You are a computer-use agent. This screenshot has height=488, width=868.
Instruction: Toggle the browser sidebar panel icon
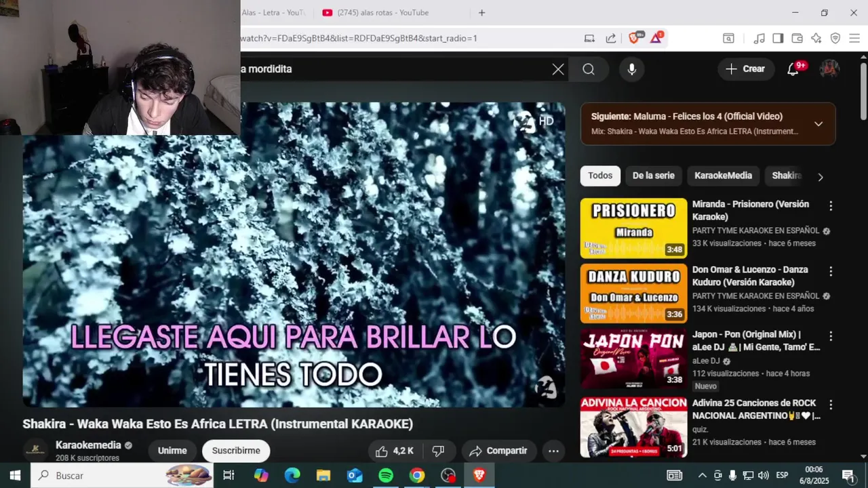[x=778, y=38]
